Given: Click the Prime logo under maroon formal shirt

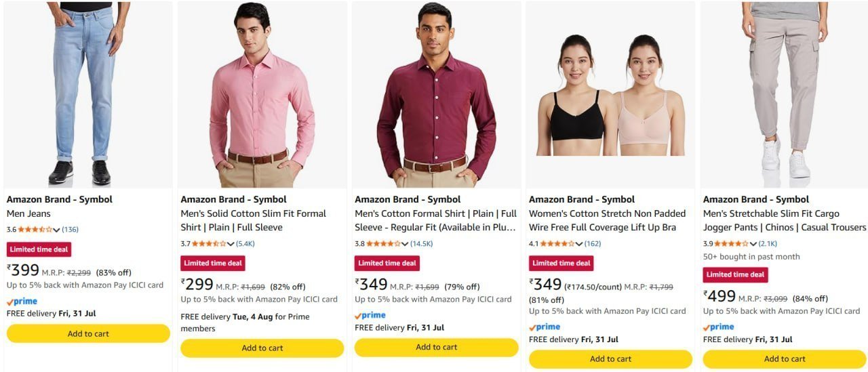Looking at the screenshot, I should point(370,316).
